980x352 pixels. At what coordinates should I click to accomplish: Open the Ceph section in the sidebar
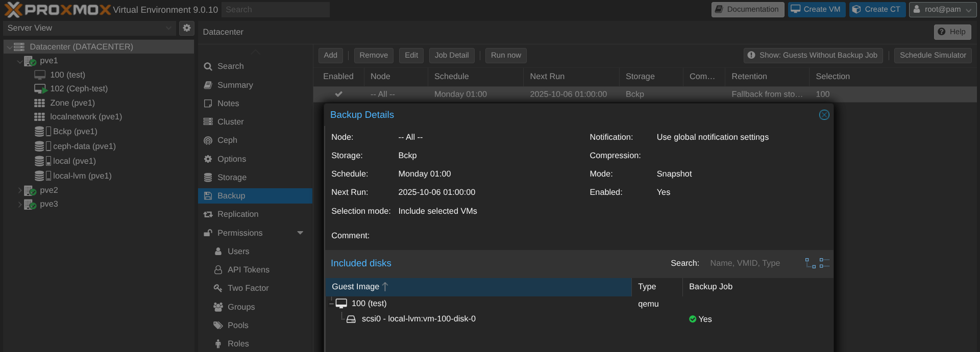tap(227, 140)
